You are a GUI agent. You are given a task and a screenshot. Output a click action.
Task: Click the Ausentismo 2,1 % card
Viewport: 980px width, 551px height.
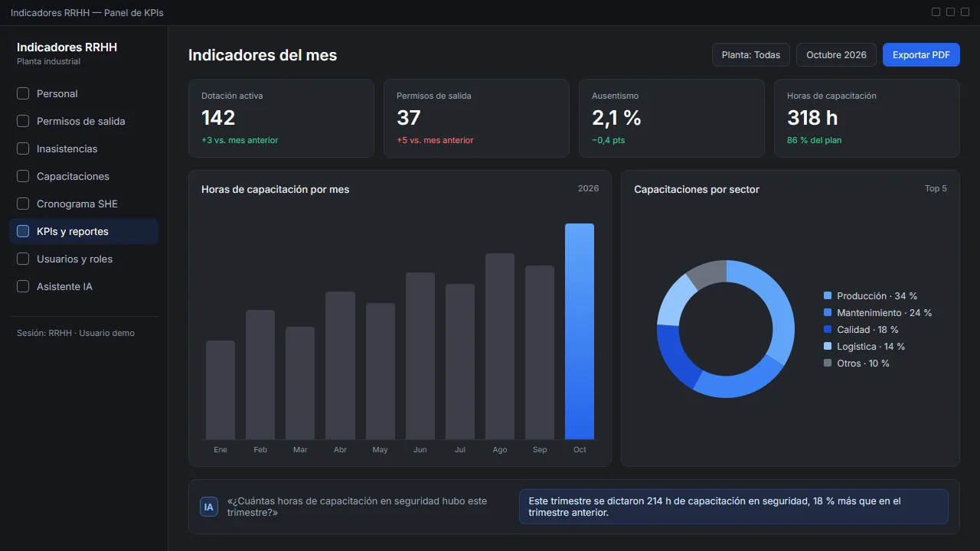pos(671,119)
